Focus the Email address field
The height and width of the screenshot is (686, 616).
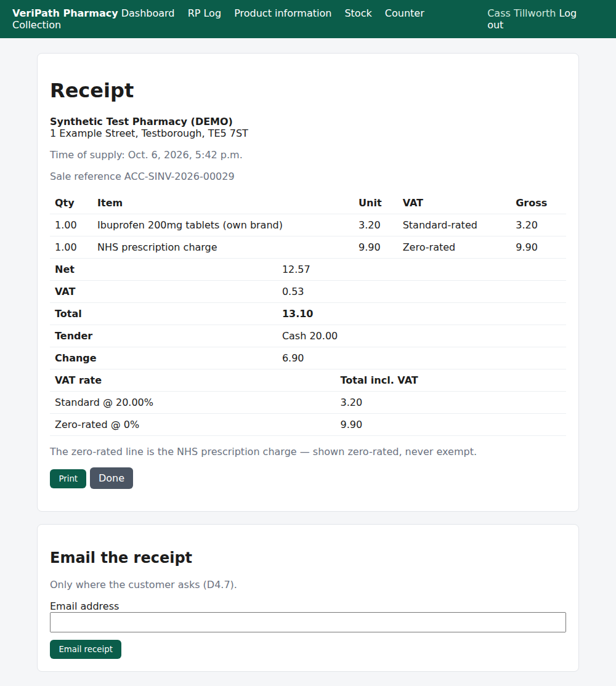point(308,622)
